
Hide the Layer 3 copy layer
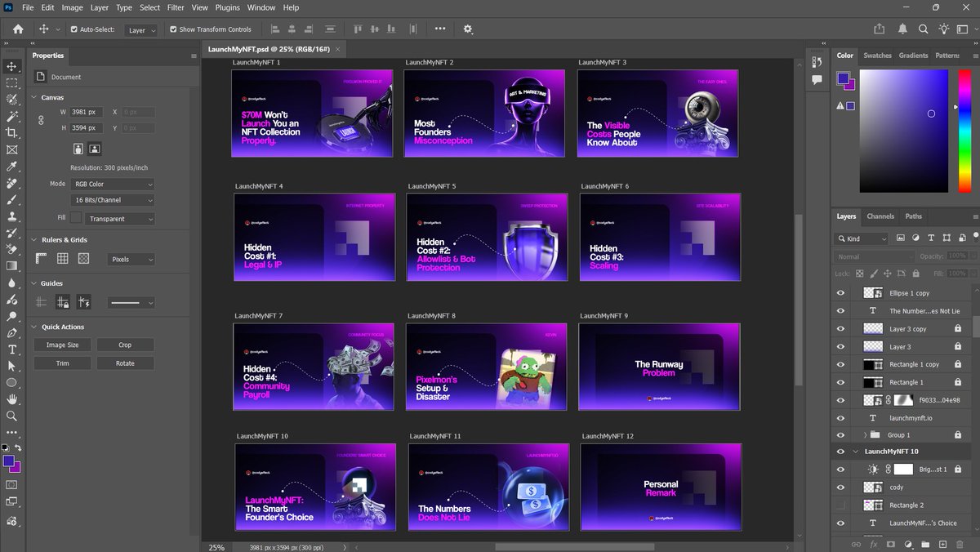(x=840, y=328)
